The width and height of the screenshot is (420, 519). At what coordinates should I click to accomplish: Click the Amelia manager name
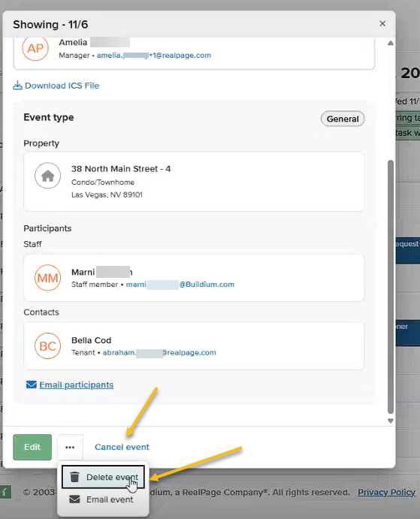click(94, 42)
